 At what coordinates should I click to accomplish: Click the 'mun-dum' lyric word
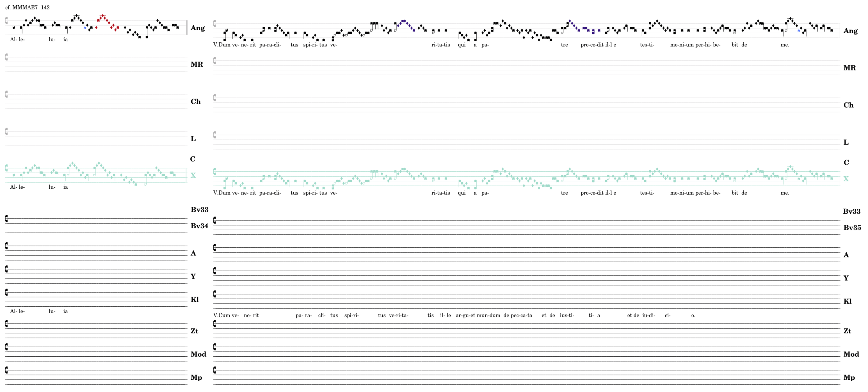coord(488,315)
